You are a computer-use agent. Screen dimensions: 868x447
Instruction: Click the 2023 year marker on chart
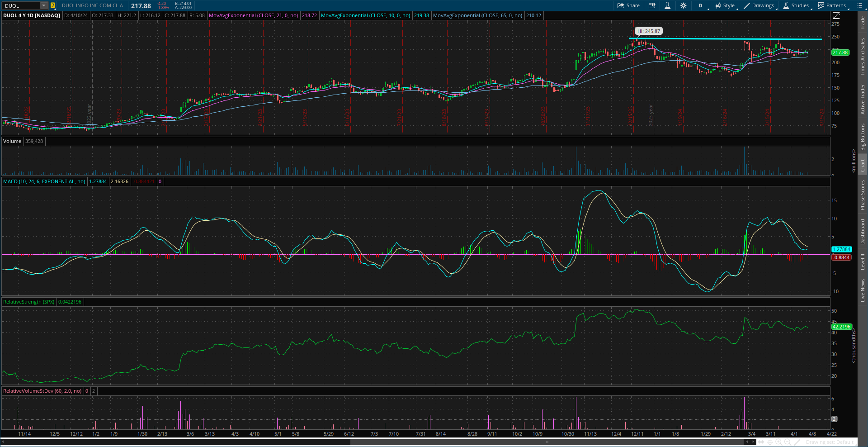click(651, 115)
